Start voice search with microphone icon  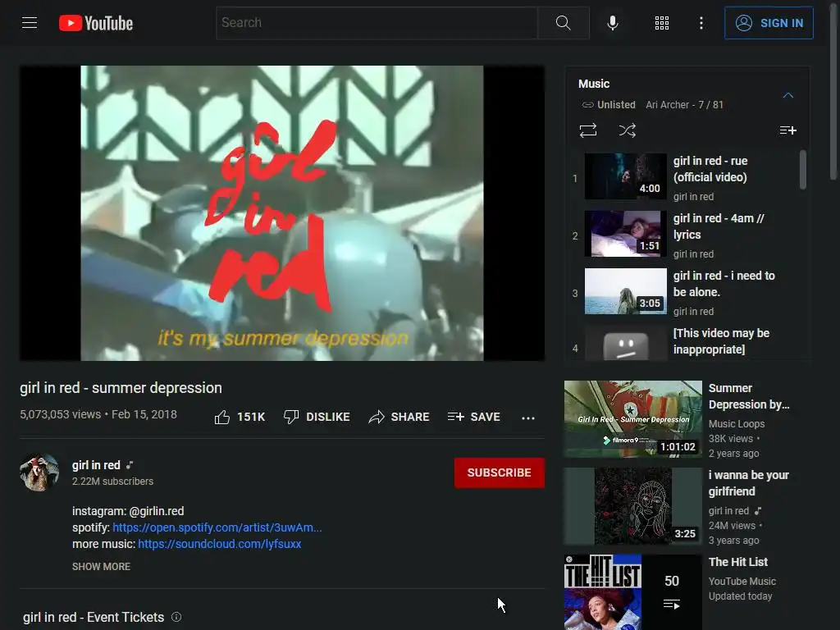coord(613,22)
